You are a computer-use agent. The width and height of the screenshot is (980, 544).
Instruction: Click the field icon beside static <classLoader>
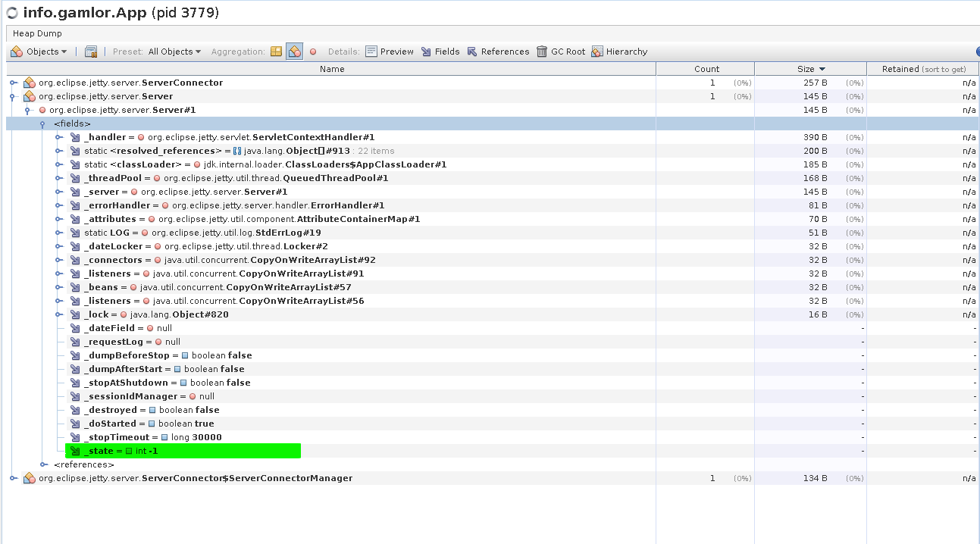coord(75,164)
